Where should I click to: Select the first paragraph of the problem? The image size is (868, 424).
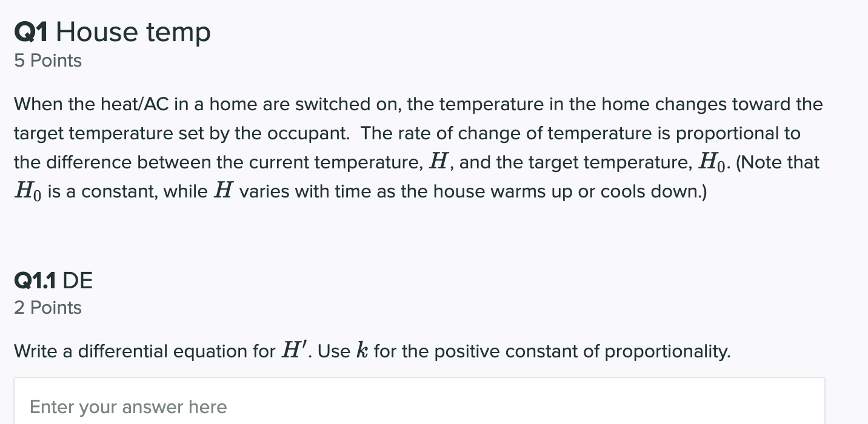(418, 147)
